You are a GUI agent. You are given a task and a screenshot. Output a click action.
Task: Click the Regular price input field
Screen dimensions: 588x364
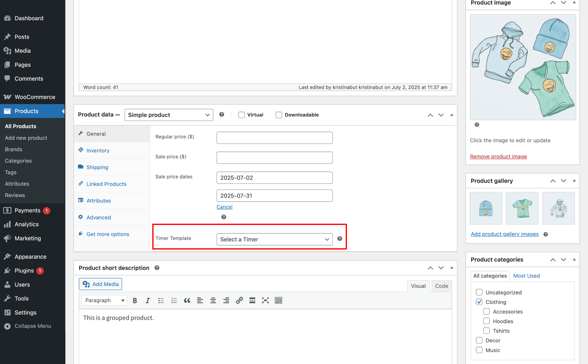pos(274,138)
